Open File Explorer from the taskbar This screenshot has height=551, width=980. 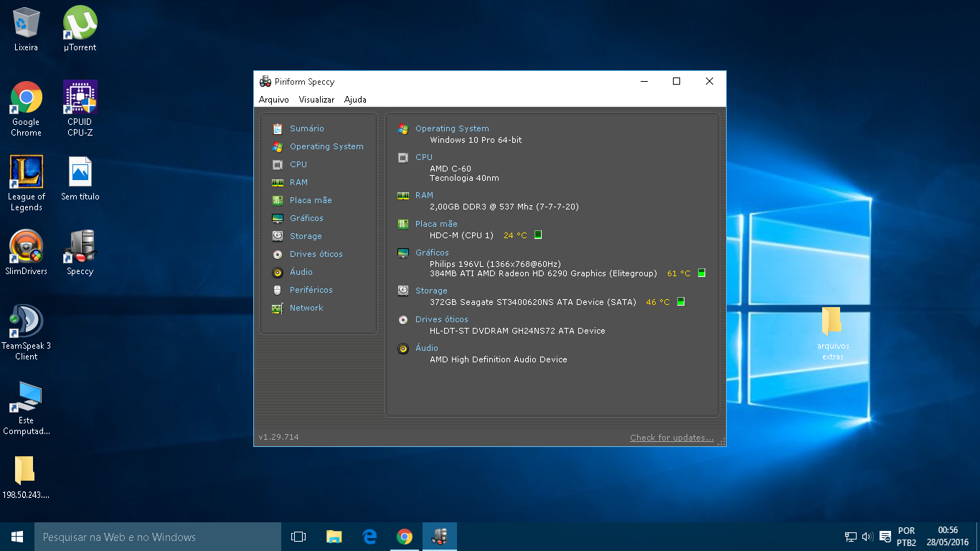click(x=334, y=537)
